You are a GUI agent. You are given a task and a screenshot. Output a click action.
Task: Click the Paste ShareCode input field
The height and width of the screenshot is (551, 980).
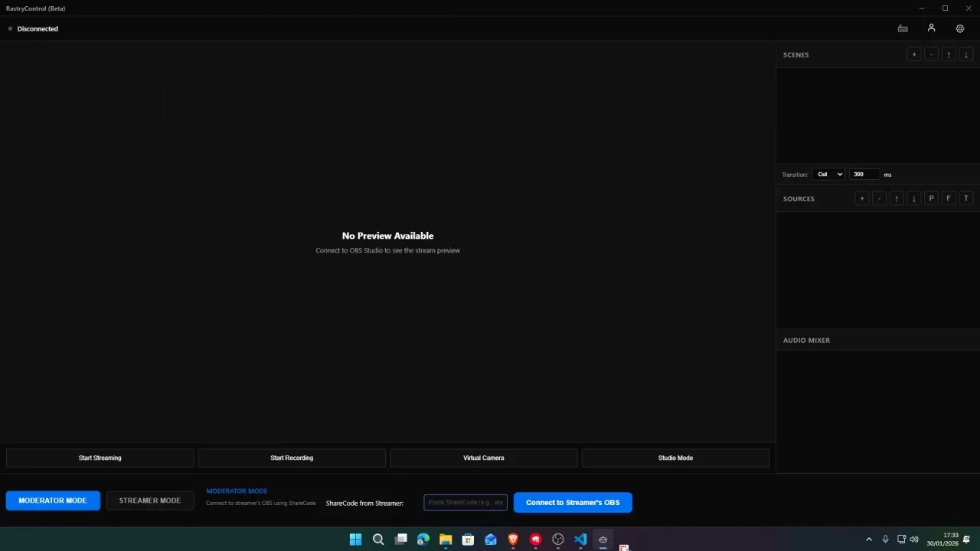465,502
